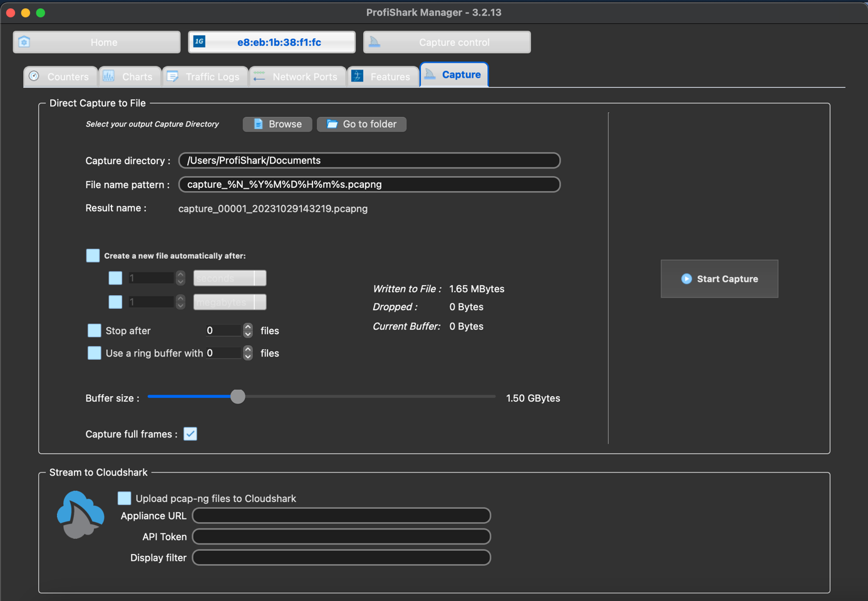Click the Network Ports arrows icon

(259, 76)
